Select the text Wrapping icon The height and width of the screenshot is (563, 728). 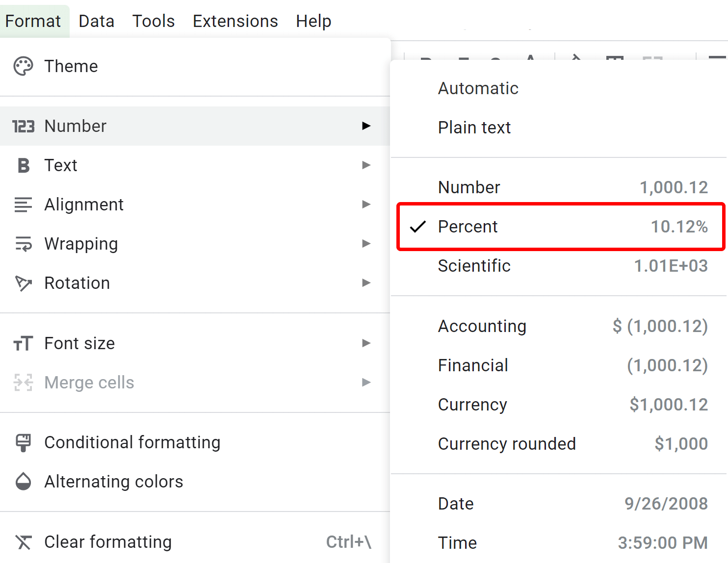point(23,244)
